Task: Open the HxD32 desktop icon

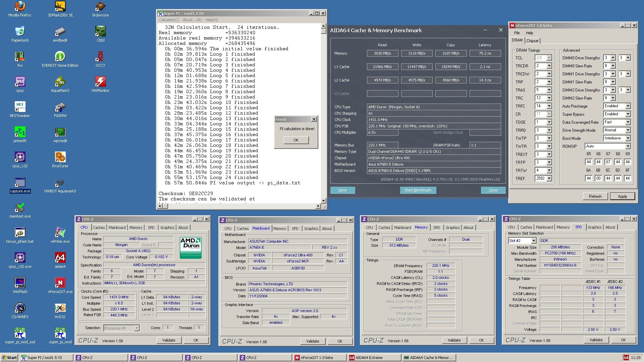Action: 60,311
